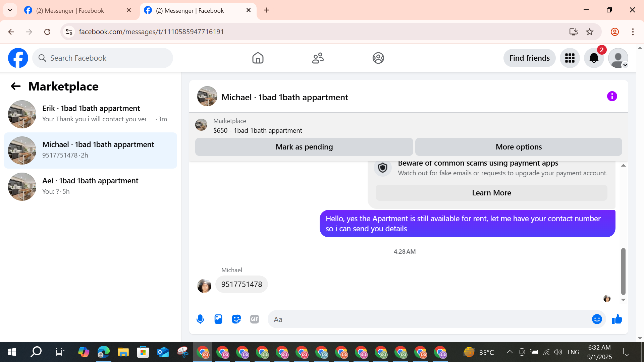Click chat scrollbar down arrow
Viewport: 644px width, 362px height.
623,300
